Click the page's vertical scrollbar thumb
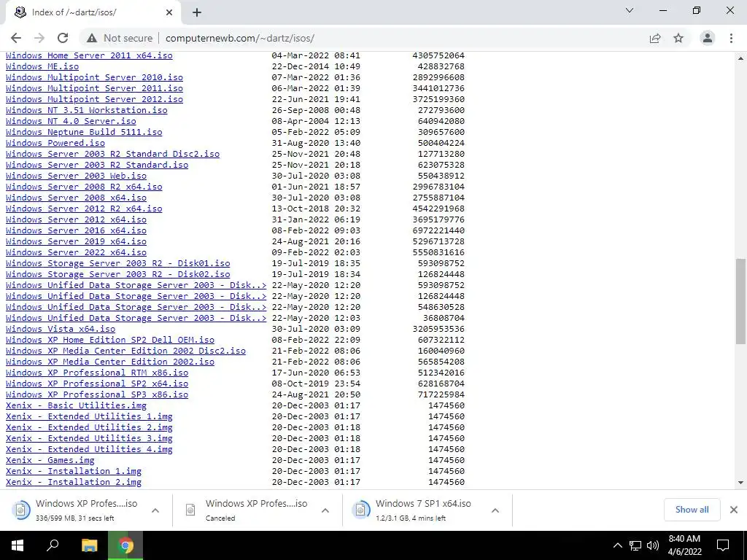 [x=740, y=301]
